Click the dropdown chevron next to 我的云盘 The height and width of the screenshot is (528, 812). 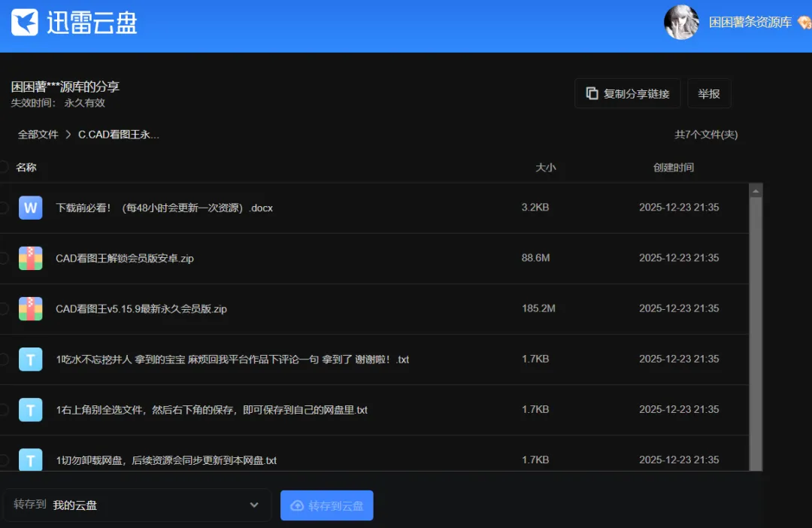click(254, 505)
